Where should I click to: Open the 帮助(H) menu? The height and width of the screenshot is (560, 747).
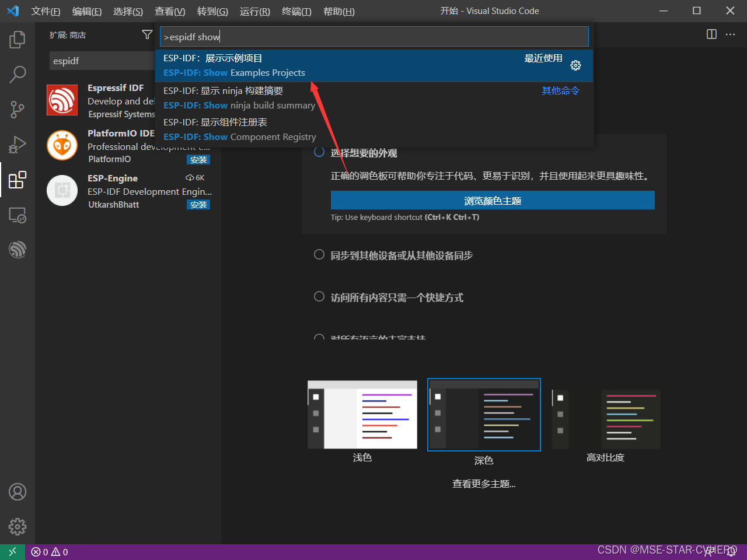click(339, 11)
